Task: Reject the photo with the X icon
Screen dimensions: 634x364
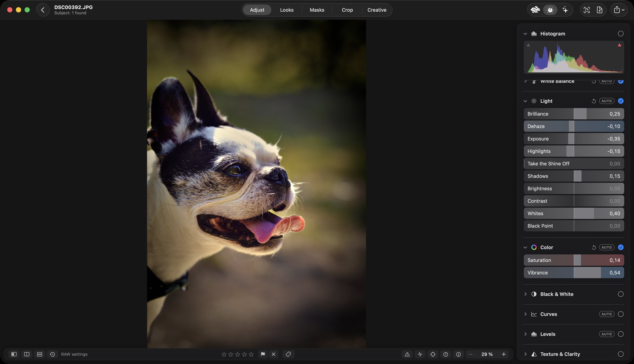Action: pos(273,354)
